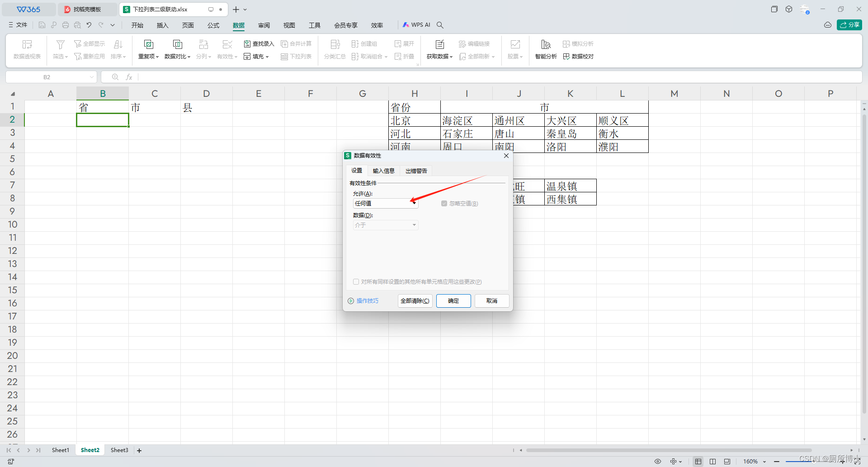Click the What-If Analysis (模拟分析) tool
This screenshot has width=868, height=467.
pos(578,44)
